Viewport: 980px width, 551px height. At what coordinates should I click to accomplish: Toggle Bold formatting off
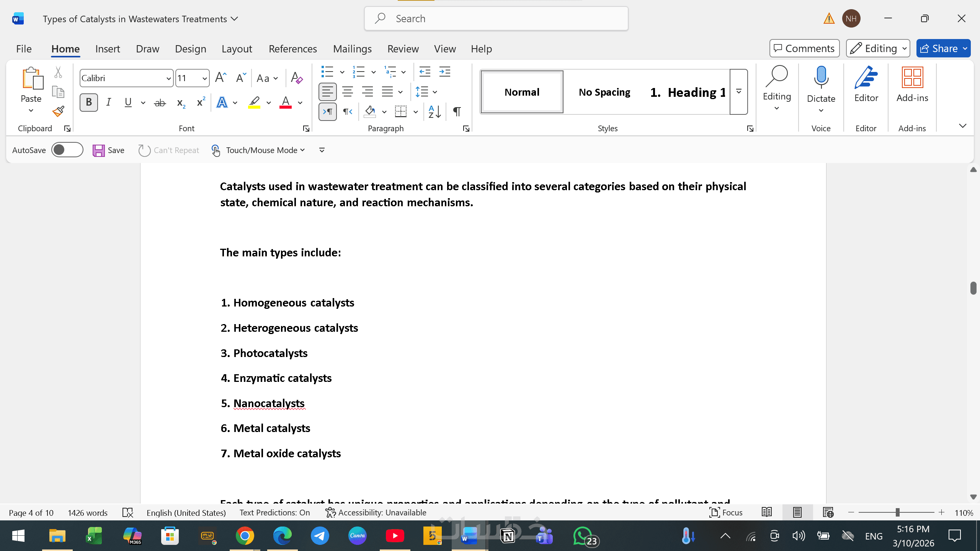pyautogui.click(x=88, y=103)
